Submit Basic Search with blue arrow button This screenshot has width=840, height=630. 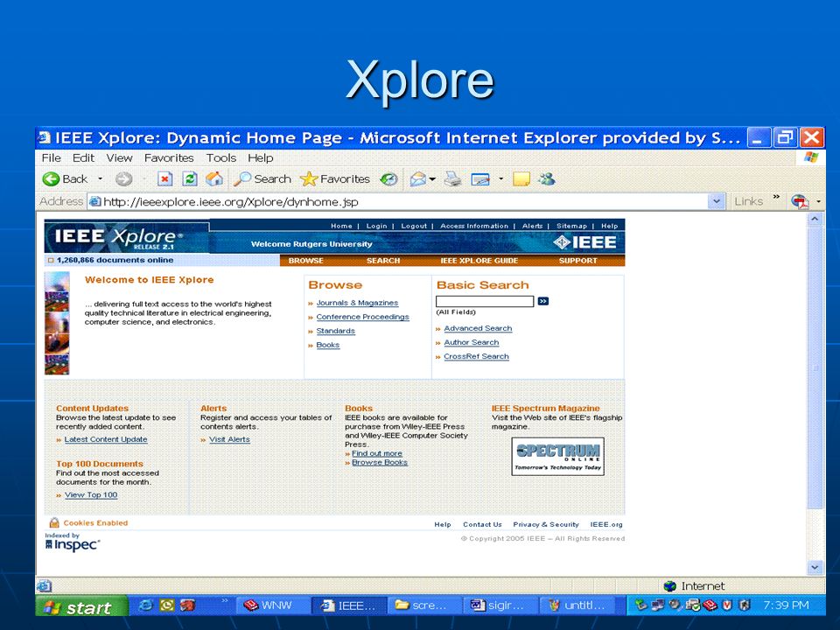coord(543,301)
